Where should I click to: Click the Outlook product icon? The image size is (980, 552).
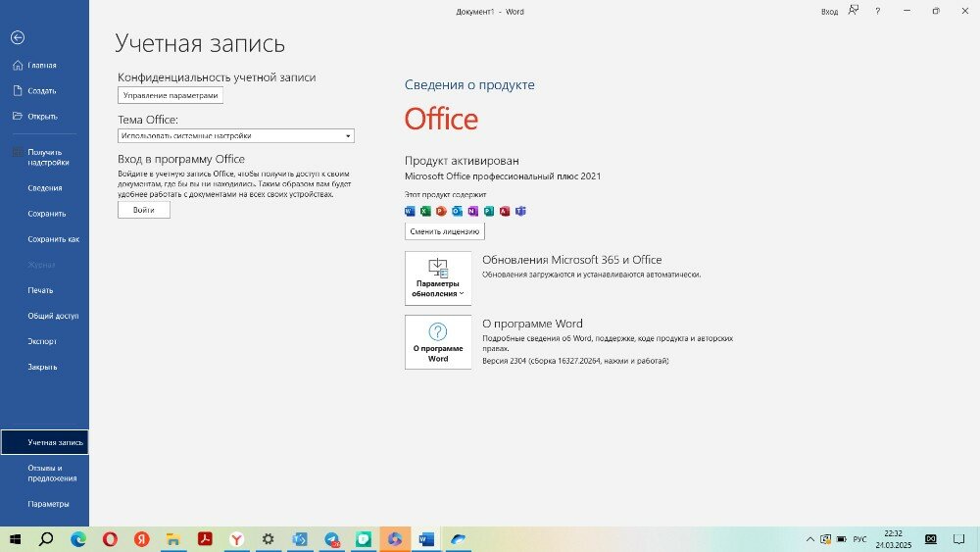coord(458,212)
